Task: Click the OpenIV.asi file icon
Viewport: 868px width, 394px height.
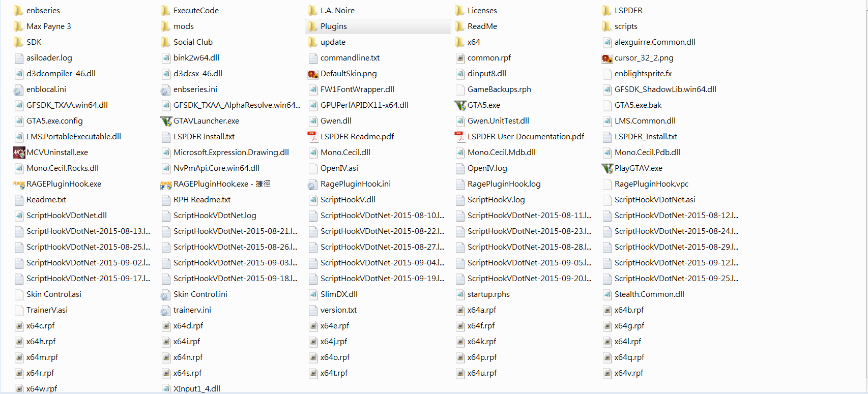Action: 313,168
